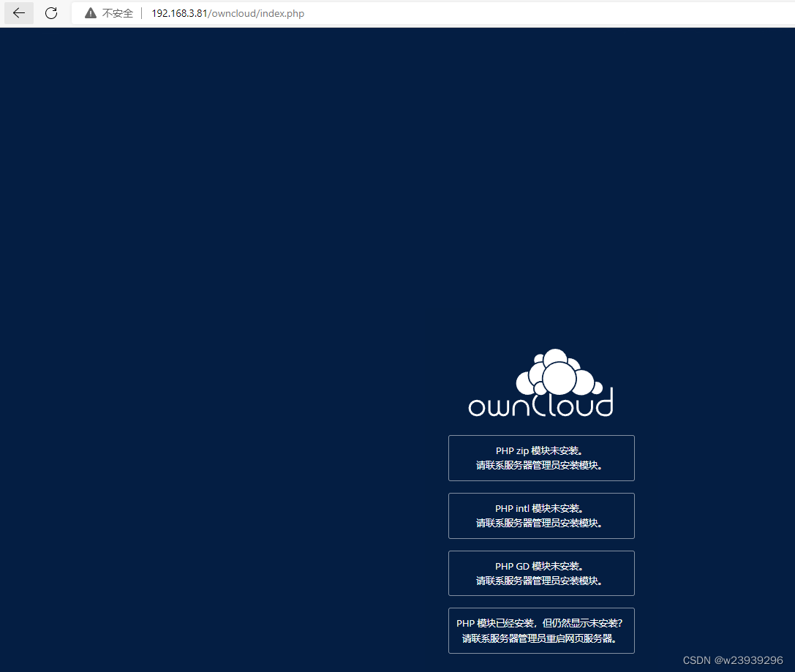Click the 不安全 security label
The width and height of the screenshot is (795, 672).
[117, 12]
